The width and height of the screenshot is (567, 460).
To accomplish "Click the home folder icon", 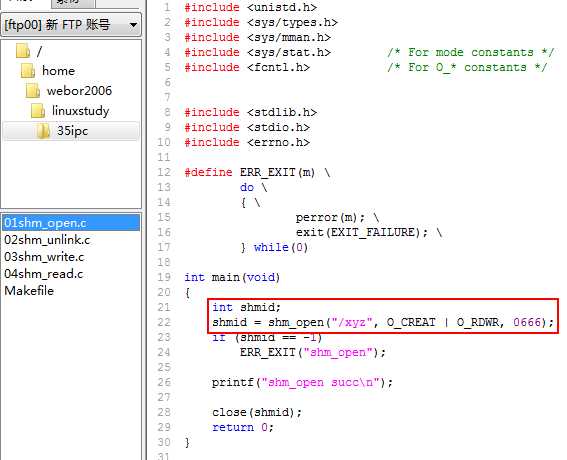I will tap(28, 71).
